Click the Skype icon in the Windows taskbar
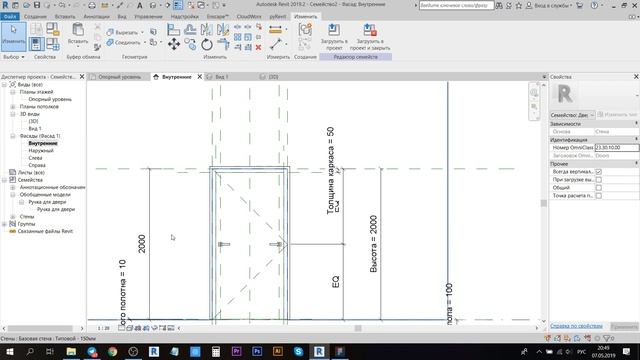The width and height of the screenshot is (640, 360). [298, 351]
